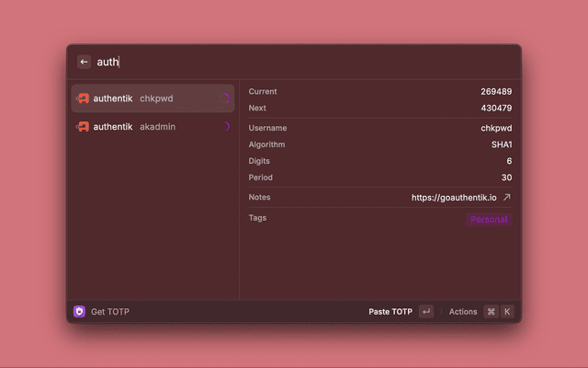The image size is (588, 368).
Task: Click the Enter key icon beside Paste TOTP
Action: pos(425,312)
